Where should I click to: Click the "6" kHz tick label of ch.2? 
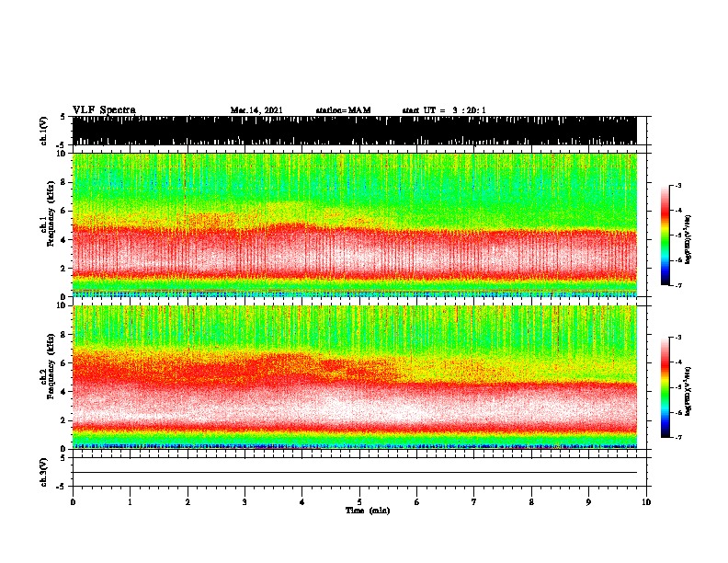pyautogui.click(x=64, y=363)
